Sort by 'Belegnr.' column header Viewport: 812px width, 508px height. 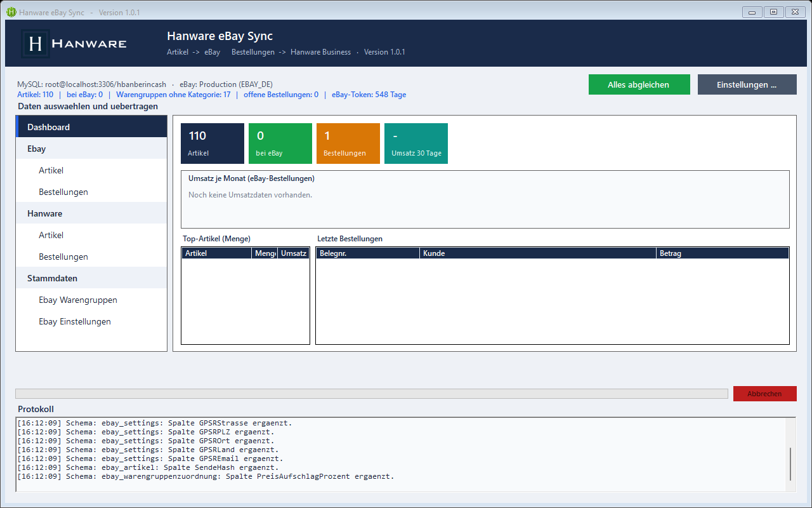point(368,253)
